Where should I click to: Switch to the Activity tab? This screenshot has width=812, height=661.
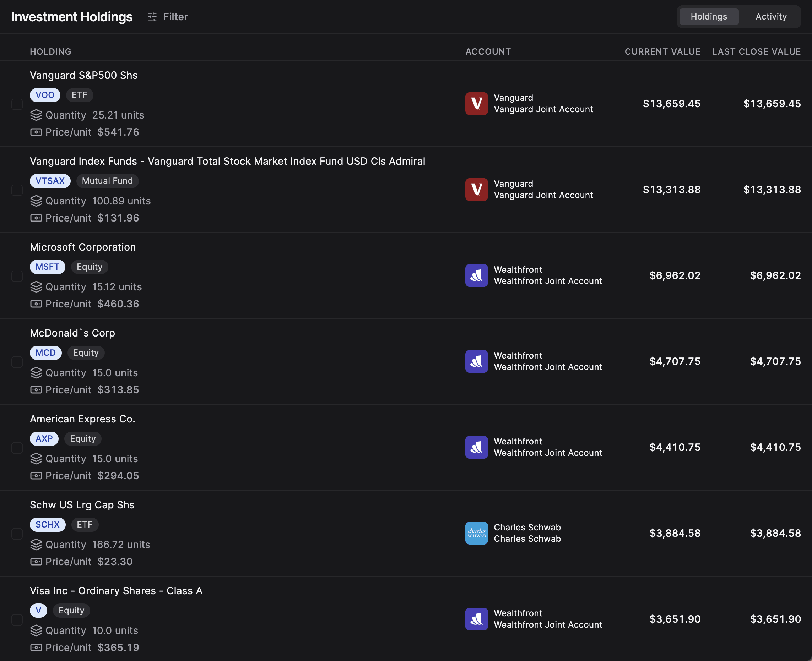(x=771, y=17)
